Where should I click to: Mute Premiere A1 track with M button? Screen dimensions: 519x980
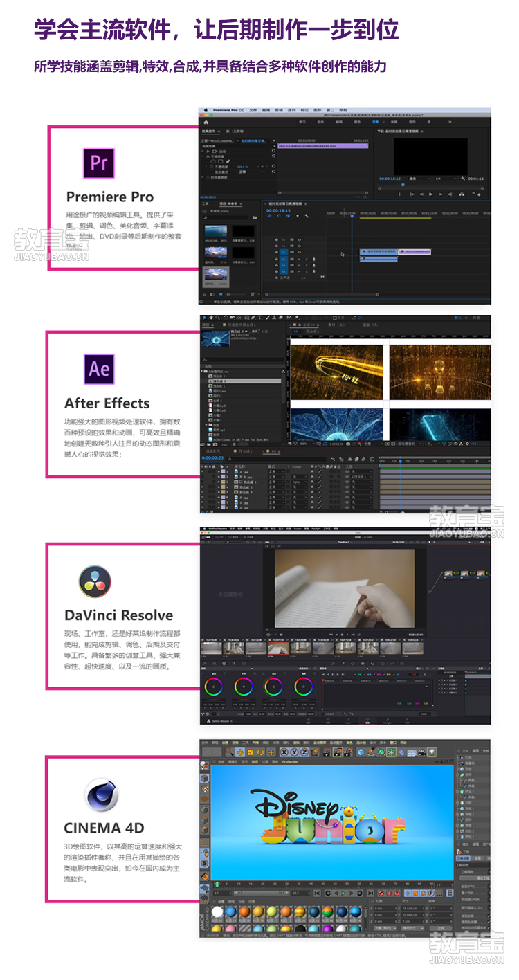(x=300, y=259)
